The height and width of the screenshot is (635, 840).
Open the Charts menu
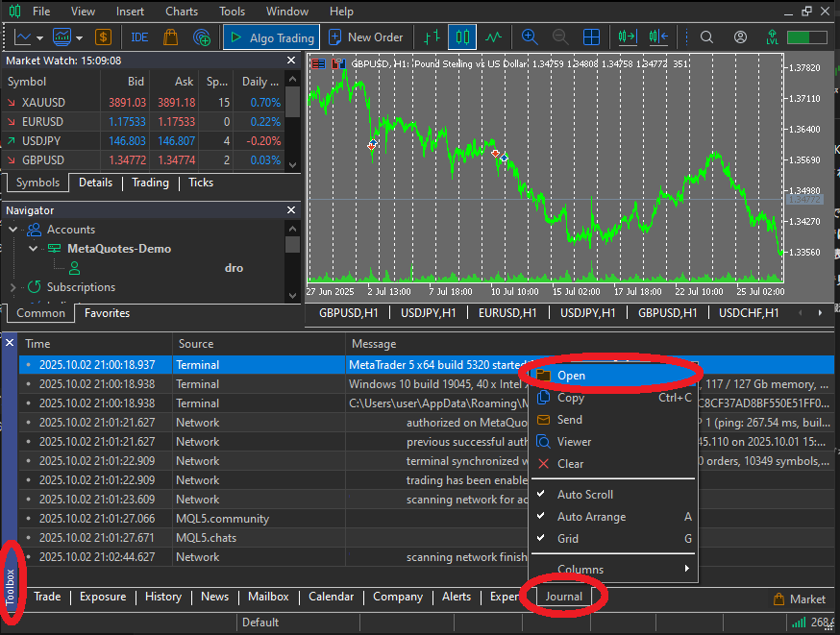tap(182, 12)
